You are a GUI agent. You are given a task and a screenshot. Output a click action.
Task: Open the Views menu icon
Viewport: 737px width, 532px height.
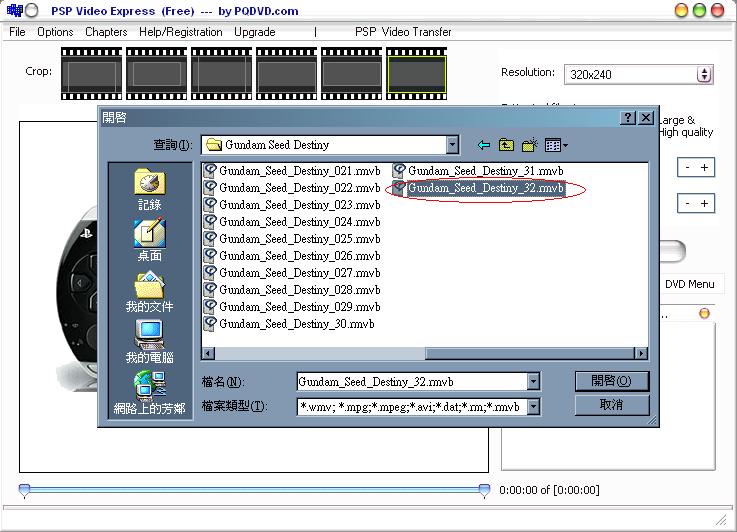556,145
